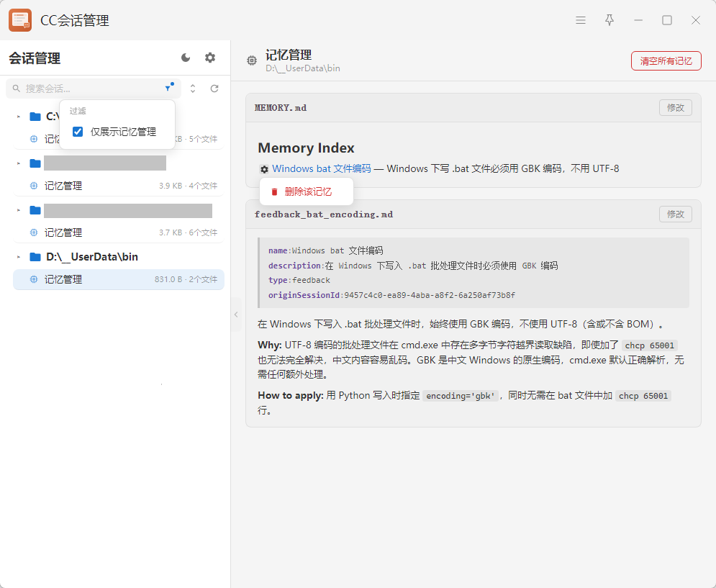Viewport: 716px width, 588px height.
Task: Collapse the left sidebar with chevron handle
Action: 236,315
